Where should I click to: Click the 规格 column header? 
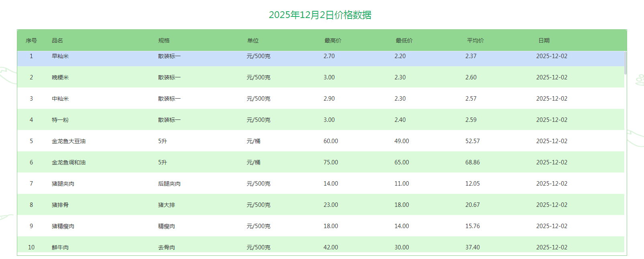click(164, 40)
